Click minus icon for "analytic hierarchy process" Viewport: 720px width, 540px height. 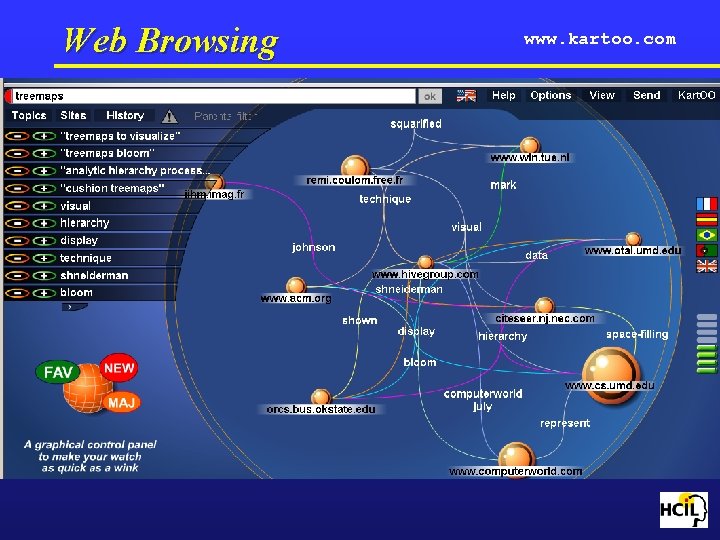coord(17,171)
